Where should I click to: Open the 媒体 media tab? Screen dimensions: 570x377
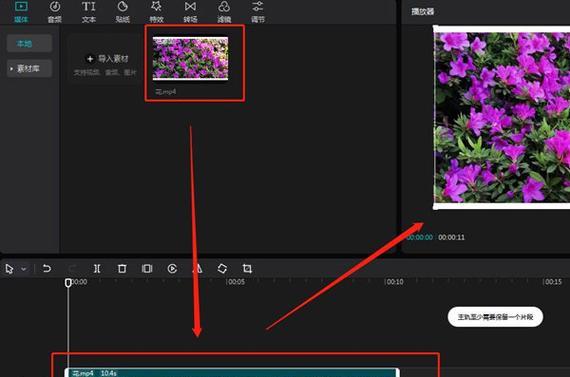point(21,12)
